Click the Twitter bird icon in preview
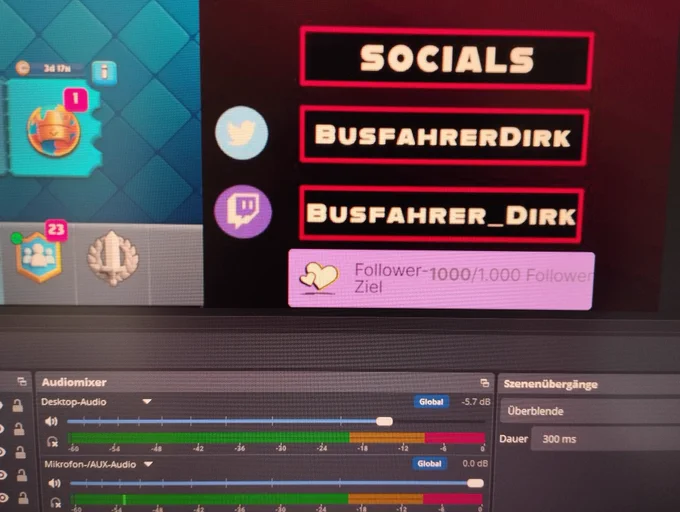 (x=242, y=133)
